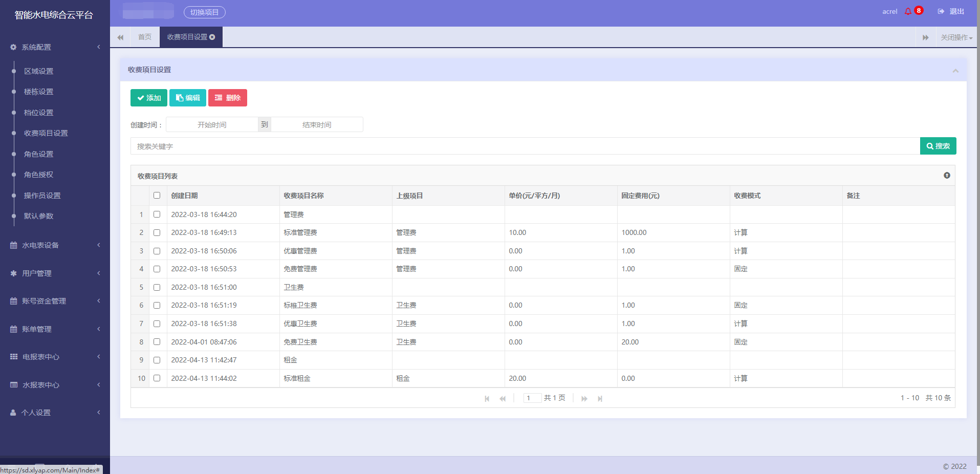
Task: Click the 编辑 button
Action: click(x=188, y=98)
